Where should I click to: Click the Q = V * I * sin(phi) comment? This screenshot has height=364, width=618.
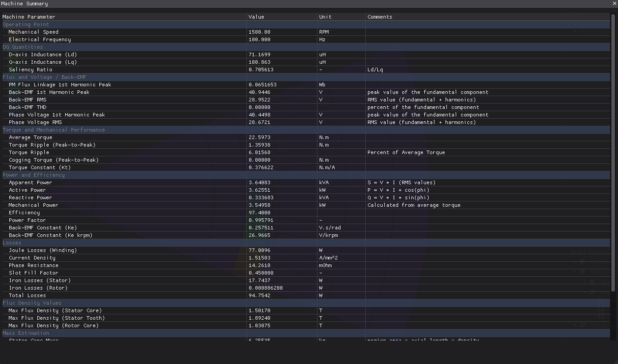(399, 197)
